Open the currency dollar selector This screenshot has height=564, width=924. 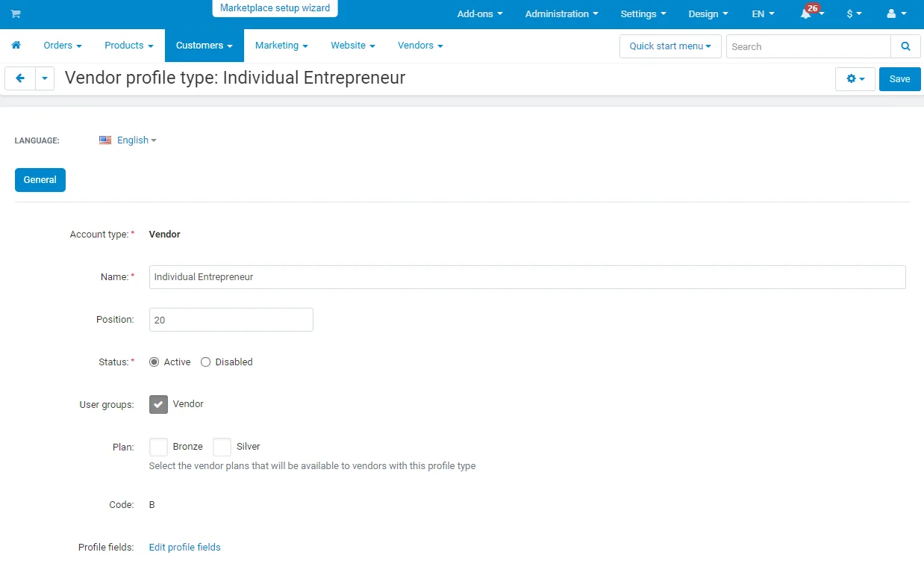pyautogui.click(x=854, y=14)
